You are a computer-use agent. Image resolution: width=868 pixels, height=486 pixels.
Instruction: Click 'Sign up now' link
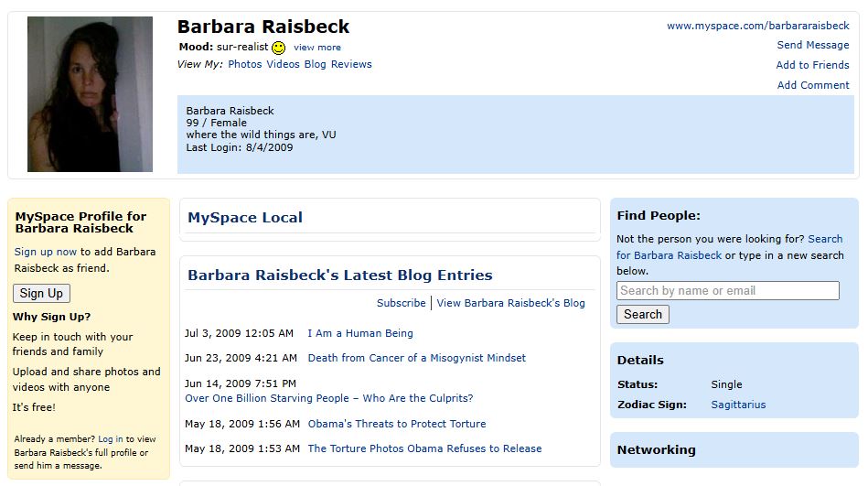[x=46, y=252]
